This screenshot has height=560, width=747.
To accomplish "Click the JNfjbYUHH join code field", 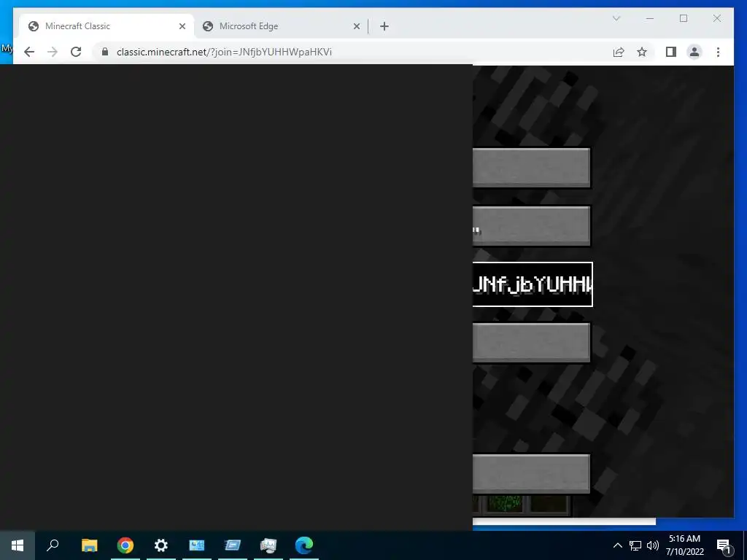I will coord(533,284).
